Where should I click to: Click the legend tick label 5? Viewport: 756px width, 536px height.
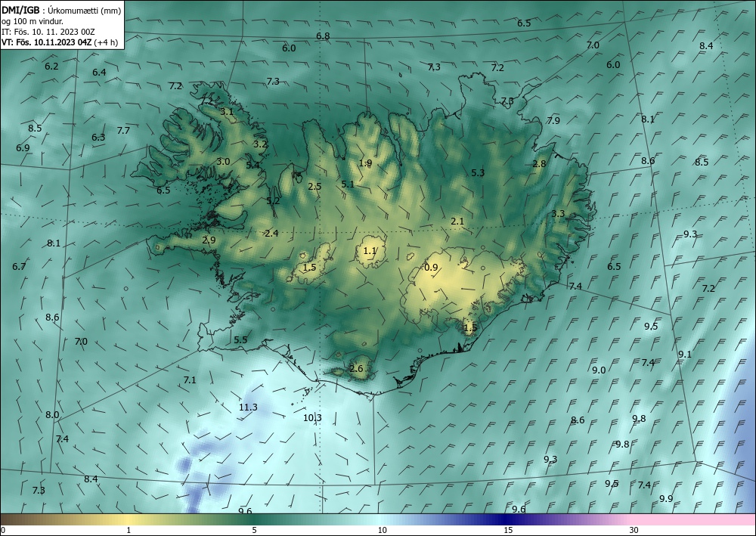(x=254, y=531)
